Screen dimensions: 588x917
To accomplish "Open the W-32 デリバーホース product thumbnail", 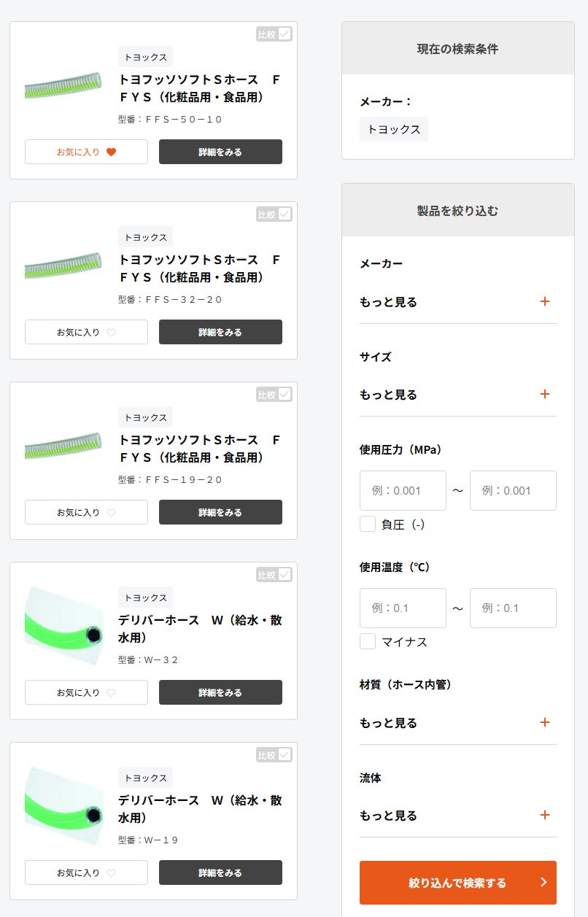I will pyautogui.click(x=64, y=627).
